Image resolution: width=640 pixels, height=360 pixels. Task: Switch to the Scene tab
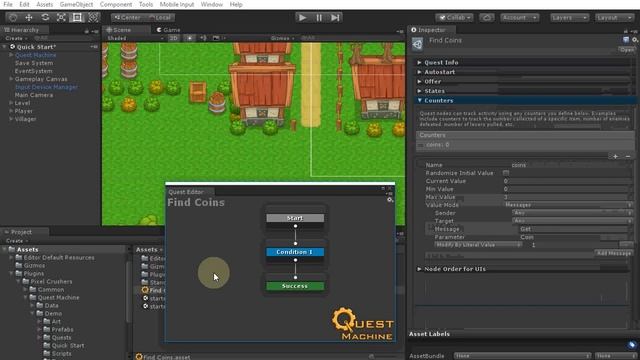[119, 30]
